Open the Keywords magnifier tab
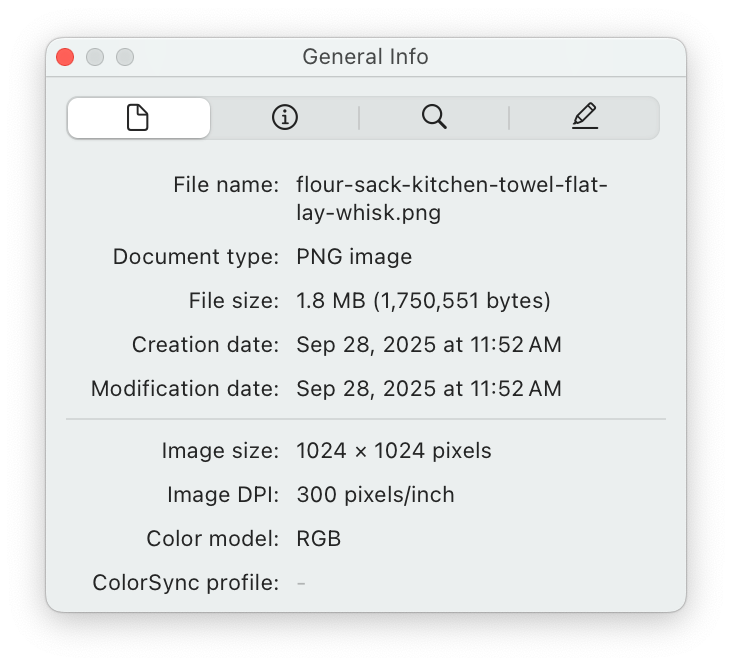This screenshot has height=666, width=732. tap(434, 118)
